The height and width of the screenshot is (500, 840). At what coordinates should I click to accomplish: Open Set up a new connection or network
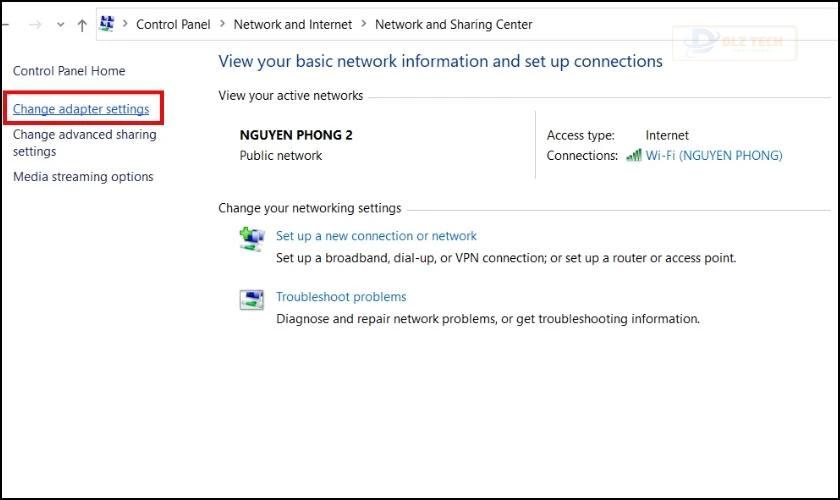point(376,236)
